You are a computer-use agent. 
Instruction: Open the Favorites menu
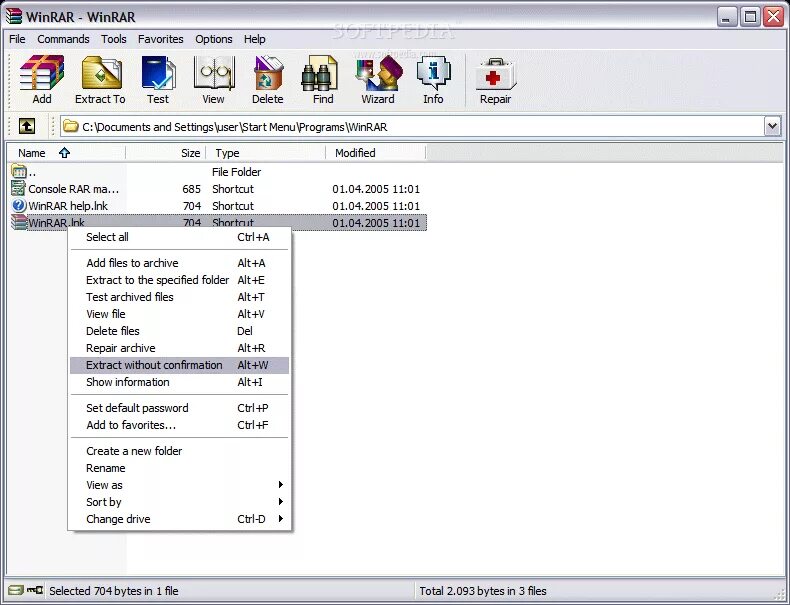pyautogui.click(x=161, y=39)
